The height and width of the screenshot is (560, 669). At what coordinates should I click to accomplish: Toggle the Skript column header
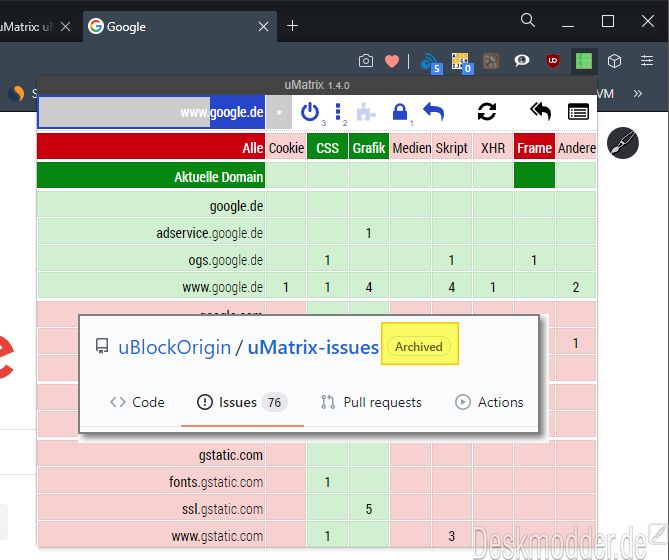pos(451,146)
